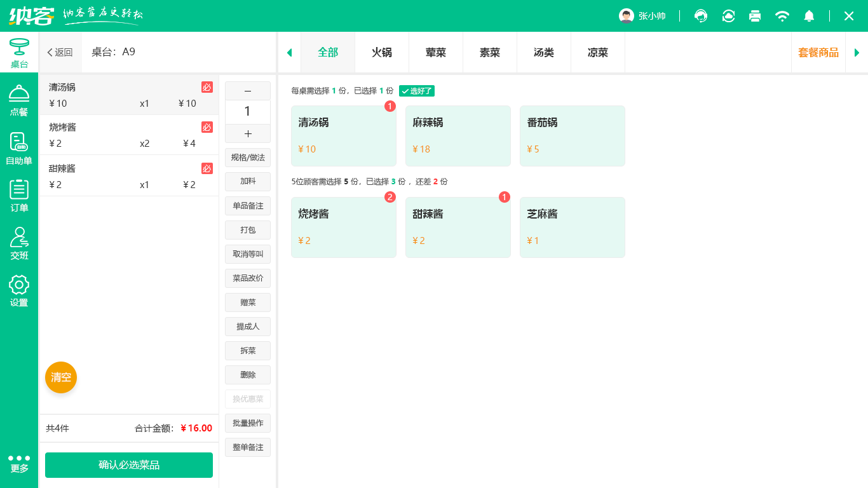Image resolution: width=868 pixels, height=488 pixels.
Task: Click the cloud sync icon in top bar
Action: pyautogui.click(x=728, y=16)
